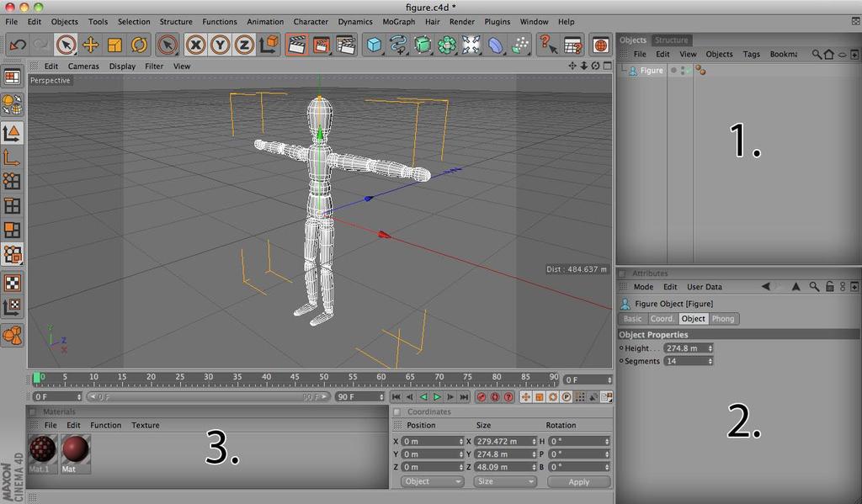Click the particle emitter icon
Image resolution: width=862 pixels, height=504 pixels.
pyautogui.click(x=520, y=45)
